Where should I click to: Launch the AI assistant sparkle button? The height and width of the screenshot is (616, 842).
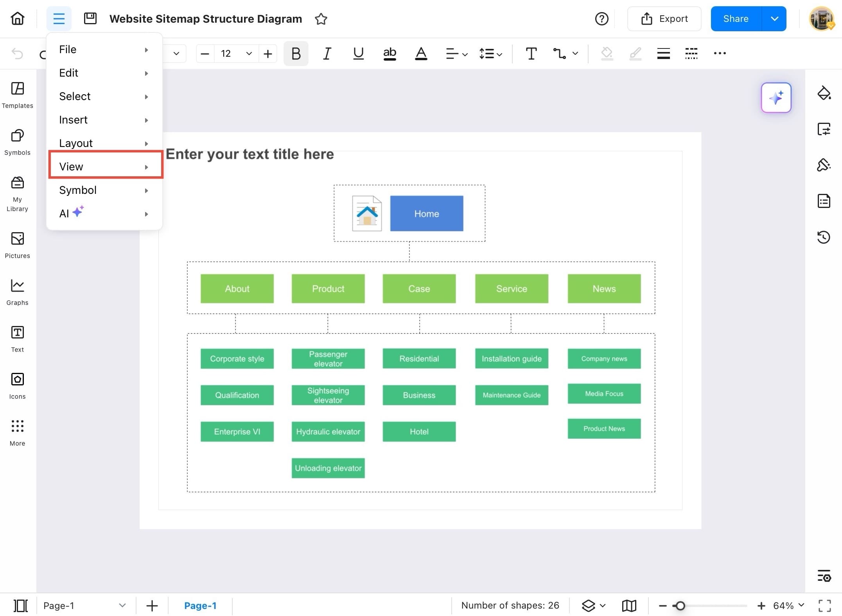pyautogui.click(x=776, y=98)
